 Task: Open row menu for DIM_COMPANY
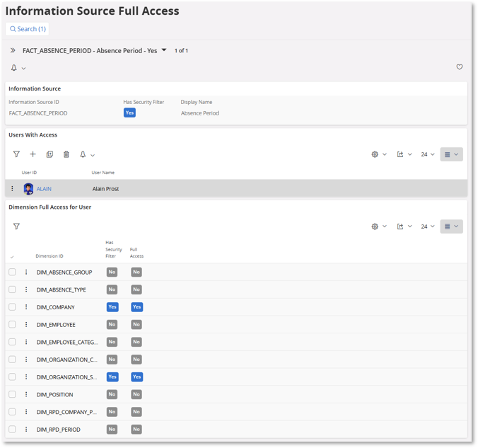[x=26, y=306]
